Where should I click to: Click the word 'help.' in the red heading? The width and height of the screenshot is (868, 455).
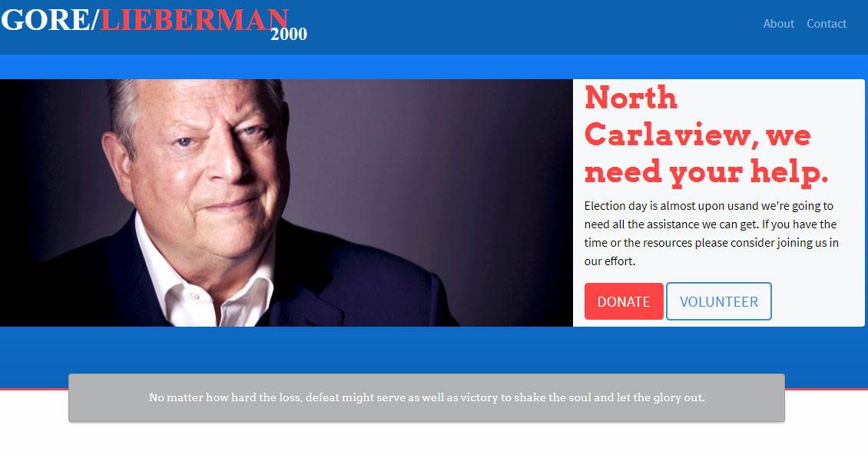pyautogui.click(x=790, y=172)
